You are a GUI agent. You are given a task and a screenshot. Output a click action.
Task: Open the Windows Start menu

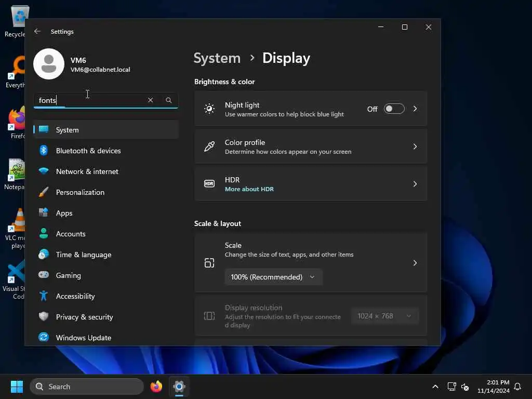pyautogui.click(x=17, y=387)
